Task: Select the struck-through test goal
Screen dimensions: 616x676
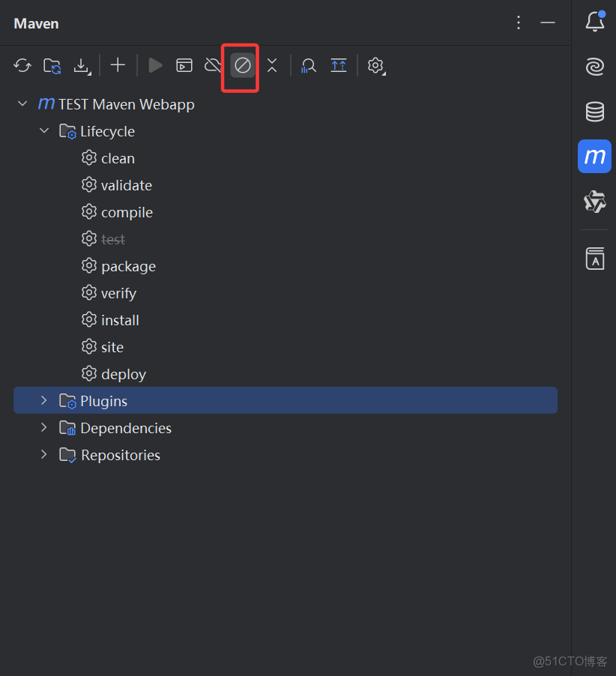Action: (113, 239)
